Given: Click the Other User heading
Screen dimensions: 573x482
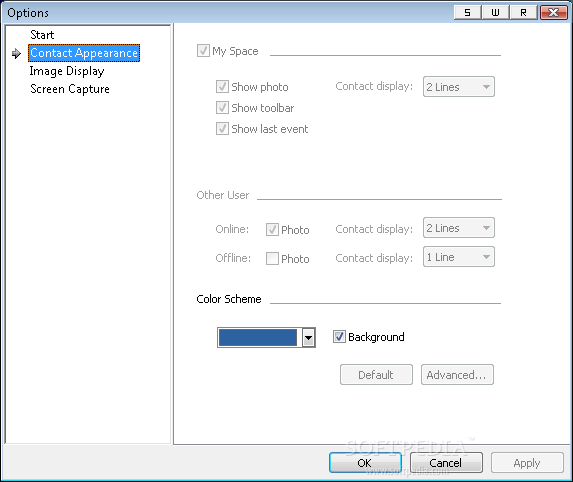Looking at the screenshot, I should (223, 195).
